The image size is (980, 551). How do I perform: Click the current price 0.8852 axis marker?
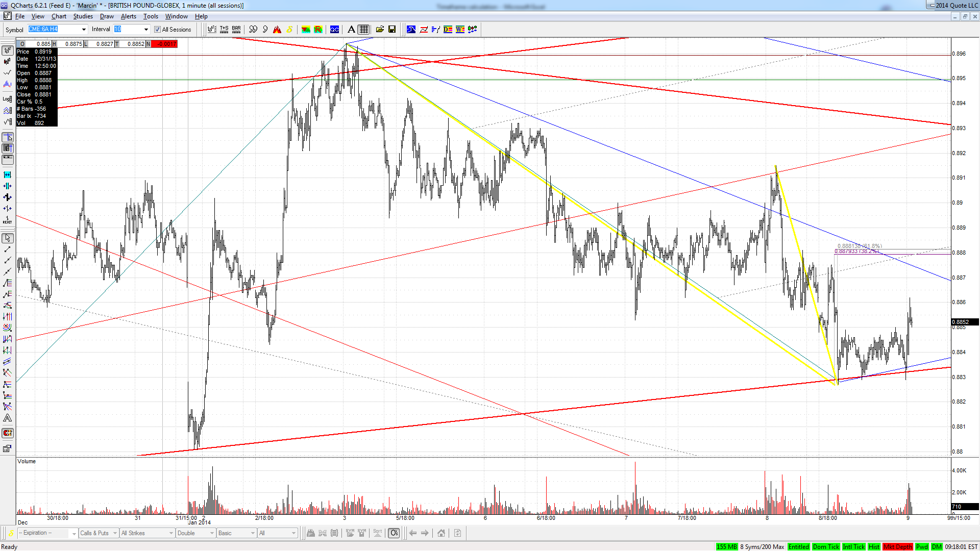965,322
